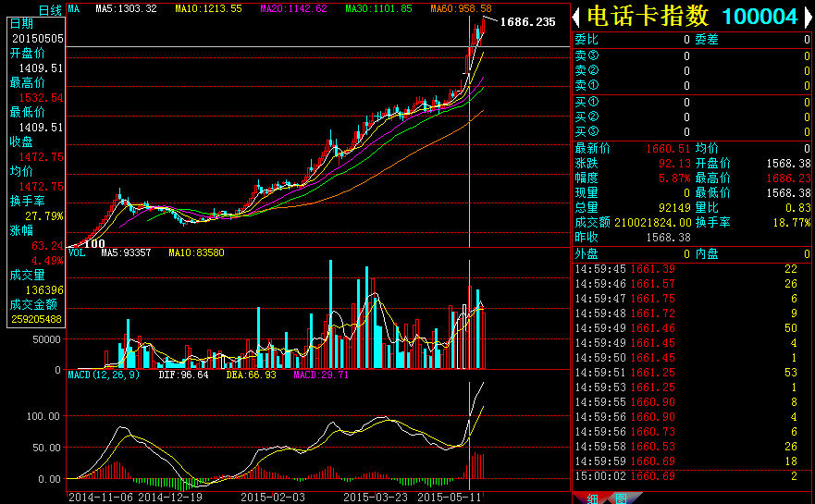Click the right arrow after code 100004
Viewport: 815px width, 504px height.
809,18
